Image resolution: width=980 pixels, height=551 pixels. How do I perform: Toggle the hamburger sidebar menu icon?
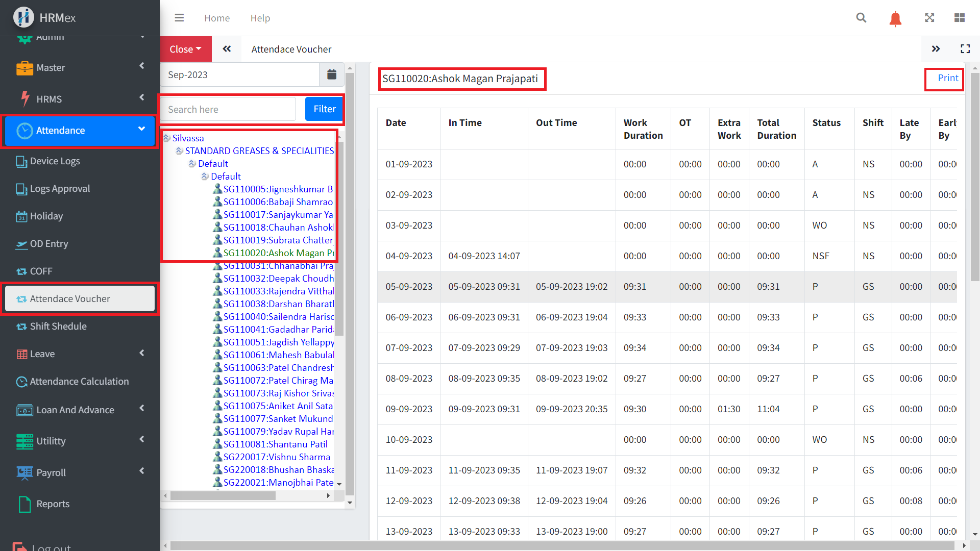click(179, 18)
